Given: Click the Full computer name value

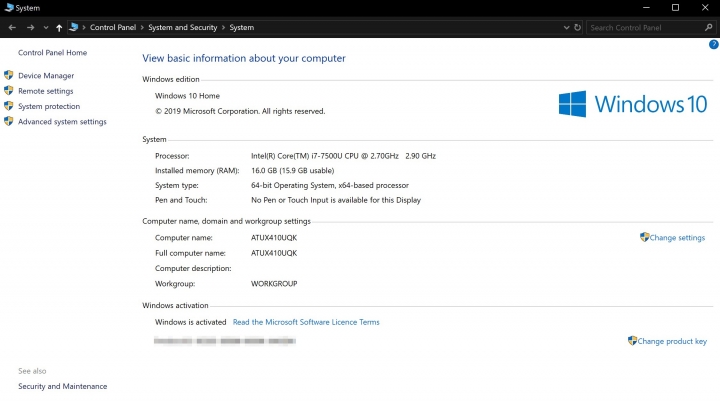Looking at the screenshot, I should pyautogui.click(x=274, y=253).
